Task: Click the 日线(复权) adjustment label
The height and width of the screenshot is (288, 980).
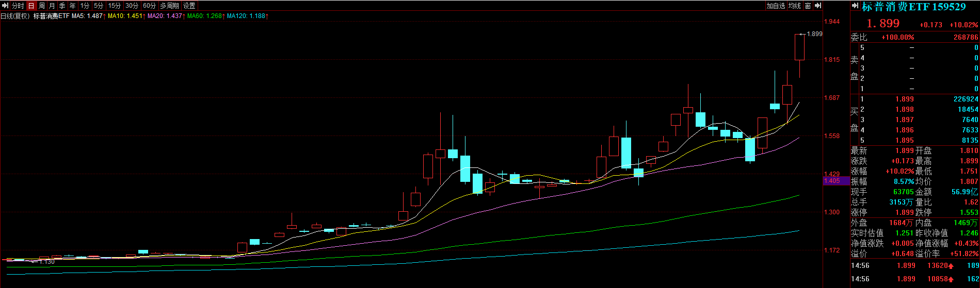Action: [14, 16]
